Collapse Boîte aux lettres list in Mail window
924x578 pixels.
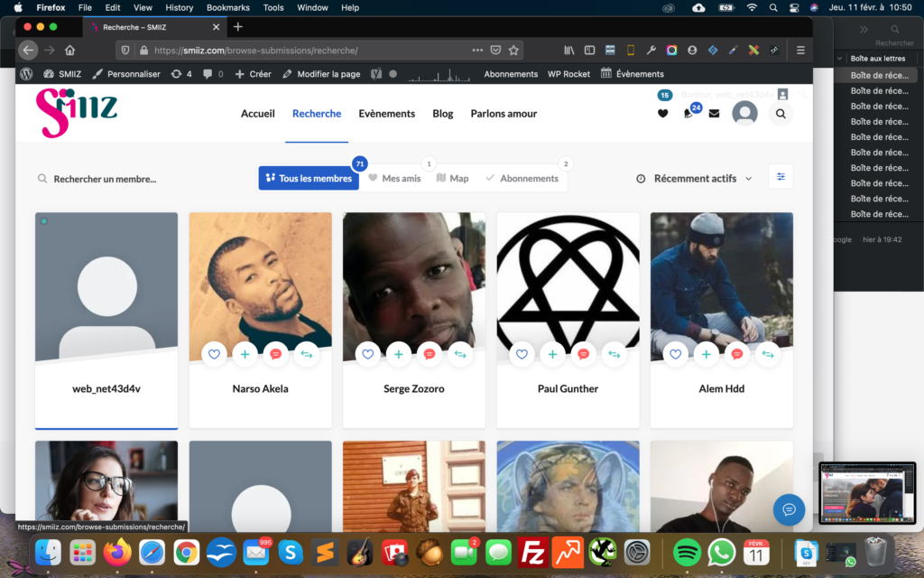click(x=840, y=59)
